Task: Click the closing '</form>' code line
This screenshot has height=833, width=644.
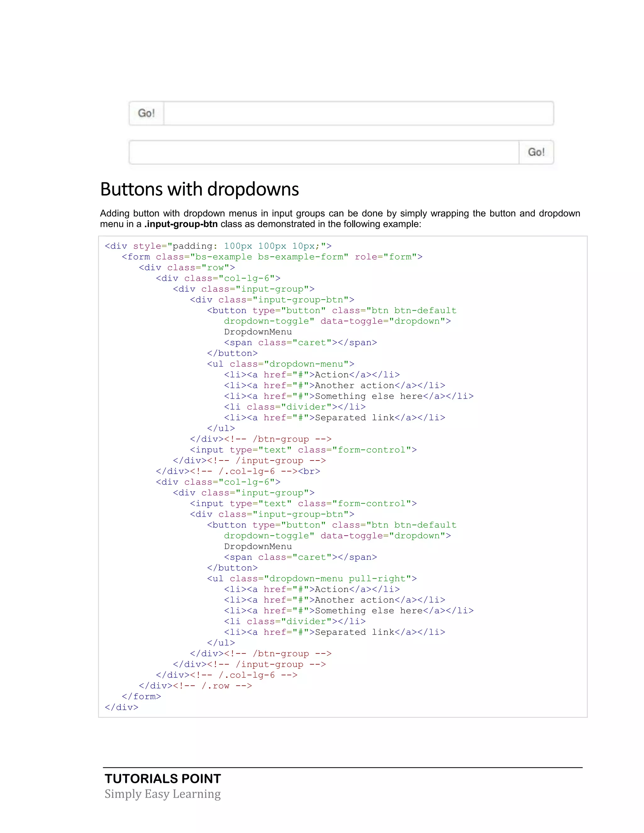Action: (x=142, y=697)
